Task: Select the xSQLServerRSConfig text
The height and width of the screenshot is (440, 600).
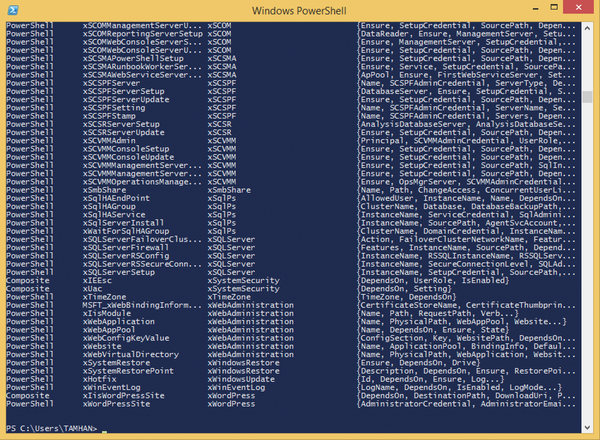Action: [126, 256]
